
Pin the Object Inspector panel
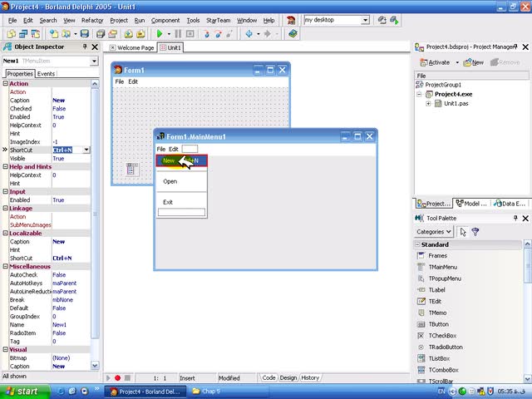85,47
